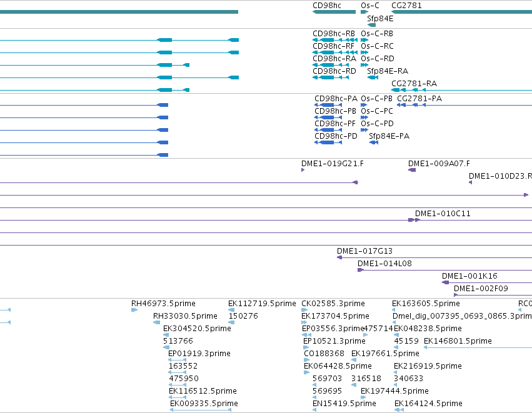Click protein Os-C-PB
Viewport: 532px width, 413px height.
tap(376, 99)
